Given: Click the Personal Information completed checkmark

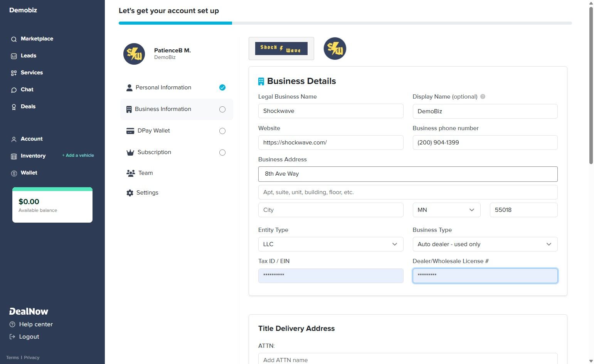Looking at the screenshot, I should point(222,87).
